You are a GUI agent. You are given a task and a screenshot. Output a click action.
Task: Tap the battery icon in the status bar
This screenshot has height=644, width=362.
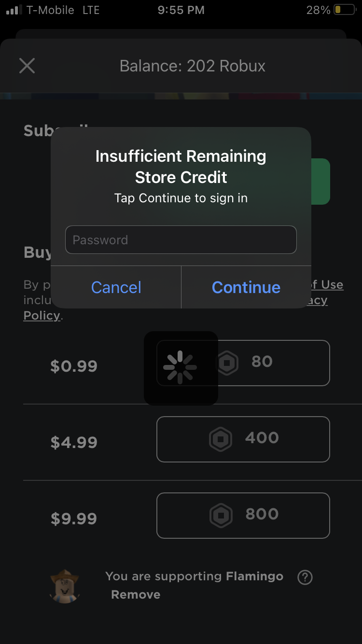tap(344, 10)
